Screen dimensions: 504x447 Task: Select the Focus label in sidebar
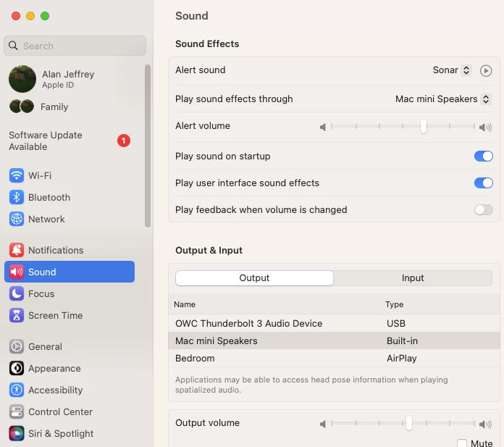pos(41,293)
